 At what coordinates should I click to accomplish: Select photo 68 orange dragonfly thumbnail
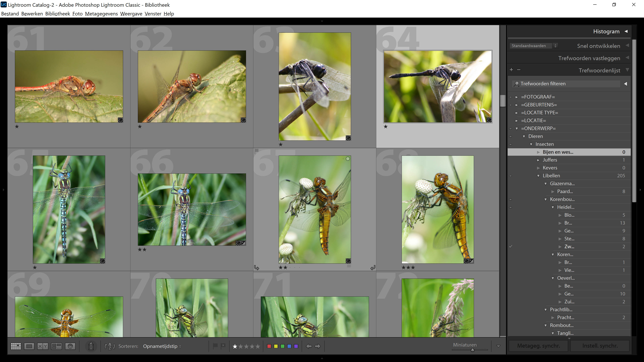click(438, 210)
